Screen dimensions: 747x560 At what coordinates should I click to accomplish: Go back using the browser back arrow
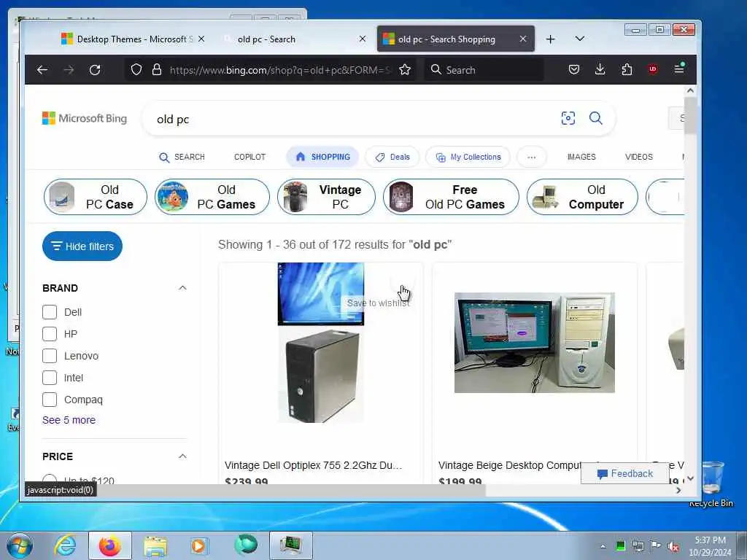(x=42, y=70)
